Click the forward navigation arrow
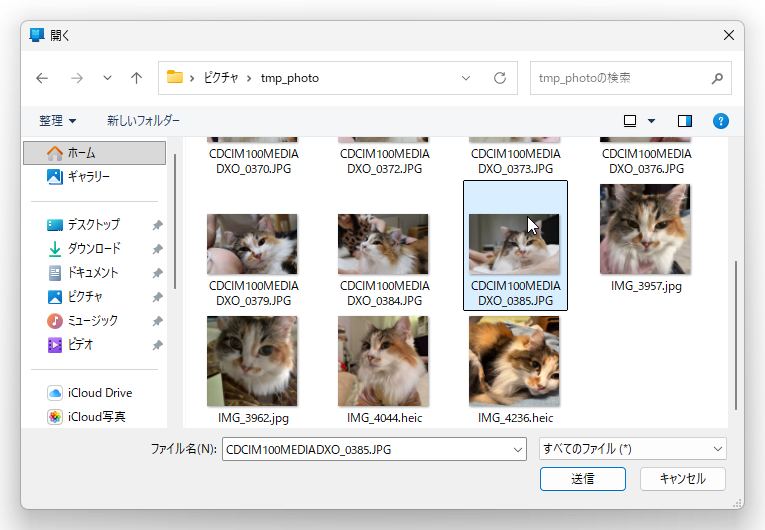765x530 pixels. pyautogui.click(x=77, y=78)
